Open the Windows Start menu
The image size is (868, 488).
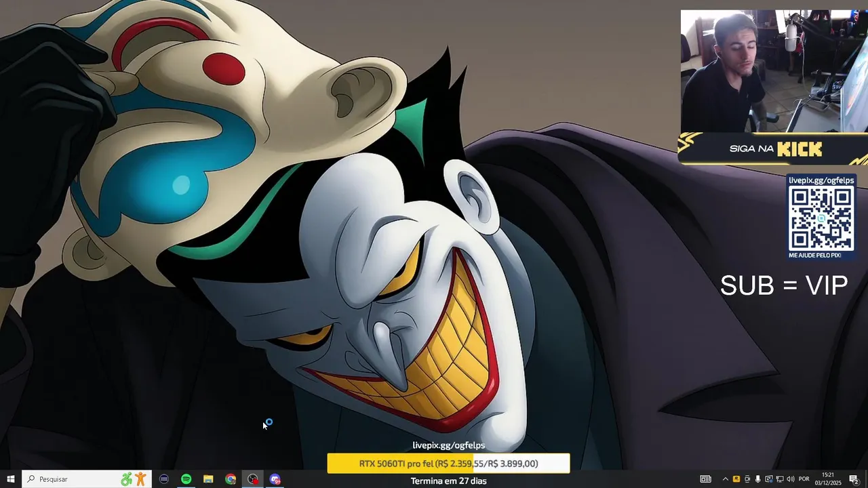(x=10, y=479)
